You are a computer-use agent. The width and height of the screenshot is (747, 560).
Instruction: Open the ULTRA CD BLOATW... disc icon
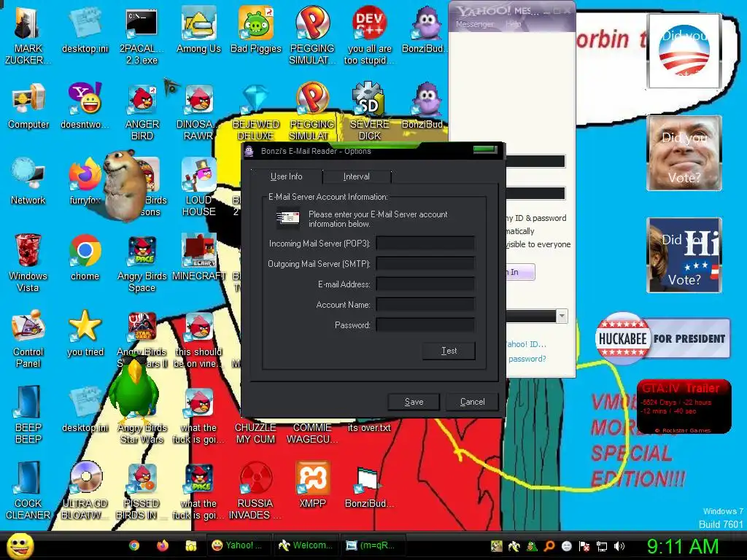pos(85,490)
